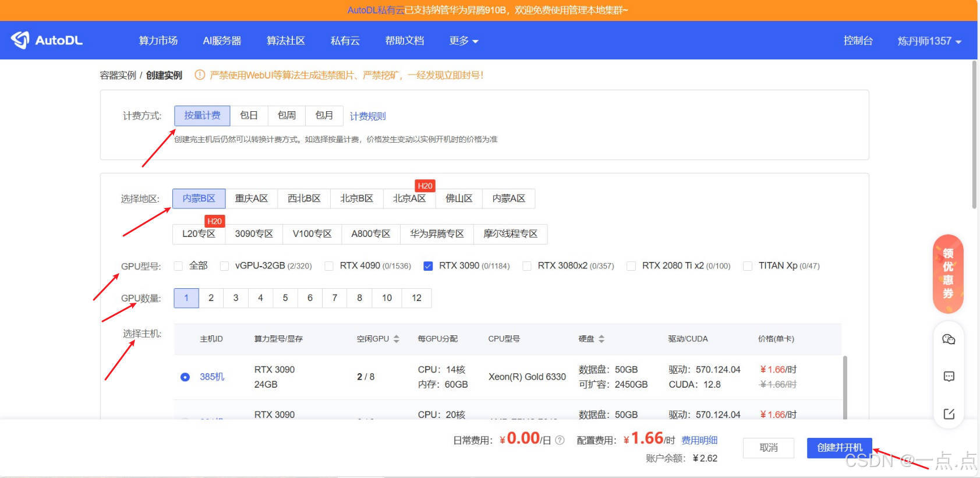
Task: Click the share/edit icon in right sidebar
Action: click(949, 414)
